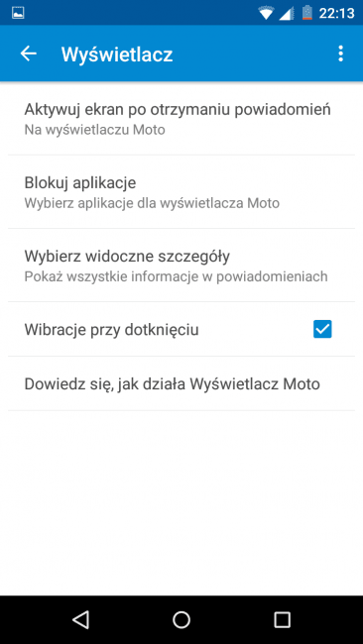Image resolution: width=363 pixels, height=644 pixels.
Task: Tap the Wi-Fi status icon
Action: click(266, 13)
